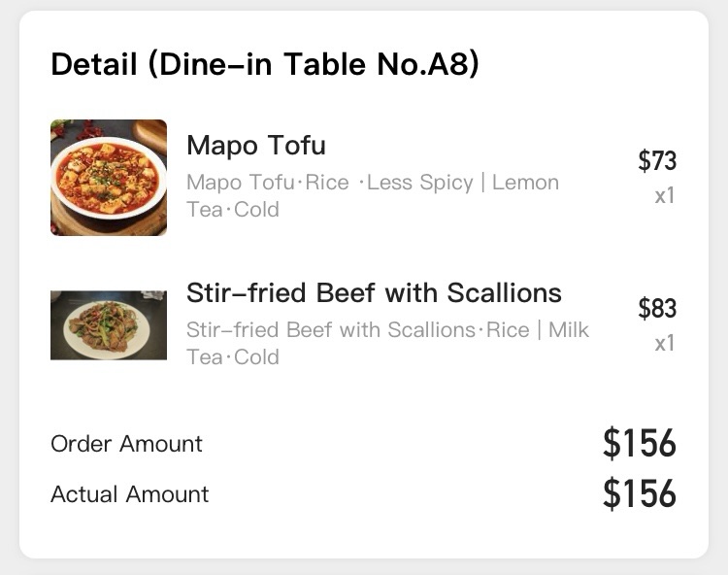Click the Milk Tea option text
Image resolution: width=728 pixels, height=575 pixels.
coord(569,330)
